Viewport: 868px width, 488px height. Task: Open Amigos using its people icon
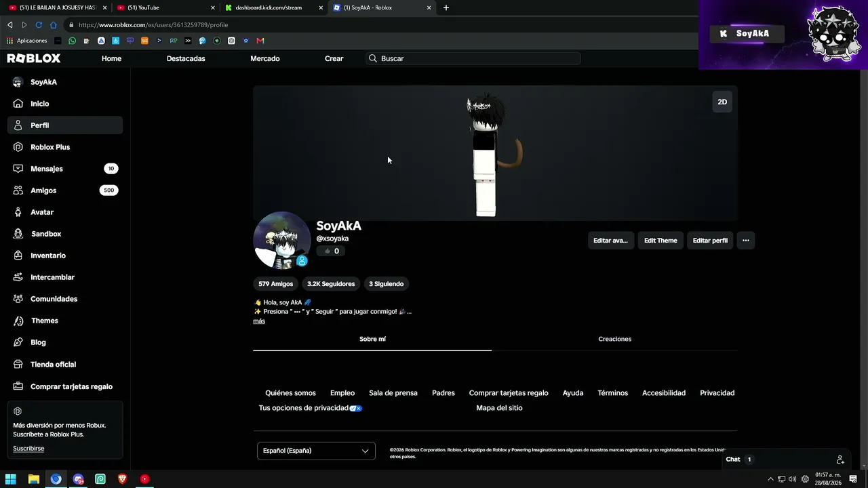click(x=18, y=190)
